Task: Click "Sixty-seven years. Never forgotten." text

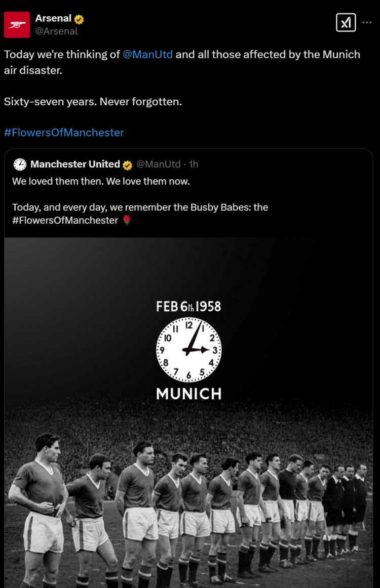Action: coord(93,102)
